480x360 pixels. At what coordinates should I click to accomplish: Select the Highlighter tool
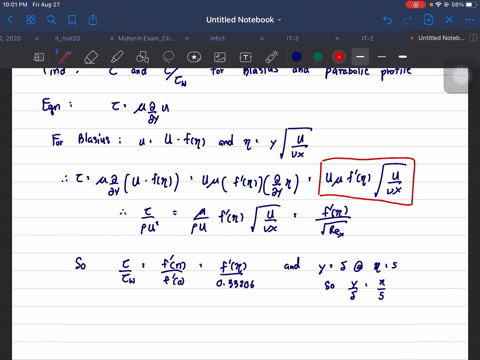pyautogui.click(x=117, y=57)
